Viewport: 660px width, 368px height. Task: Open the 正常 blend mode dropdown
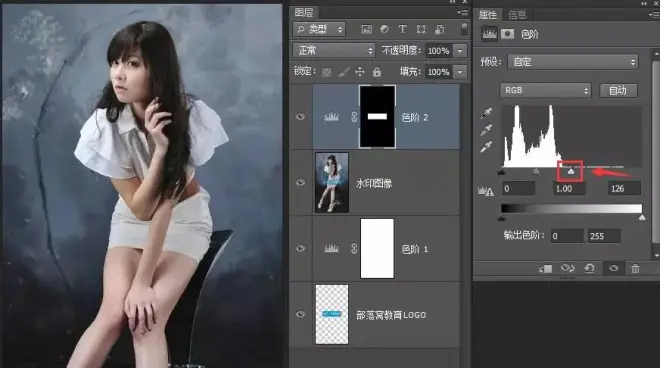[x=334, y=51]
